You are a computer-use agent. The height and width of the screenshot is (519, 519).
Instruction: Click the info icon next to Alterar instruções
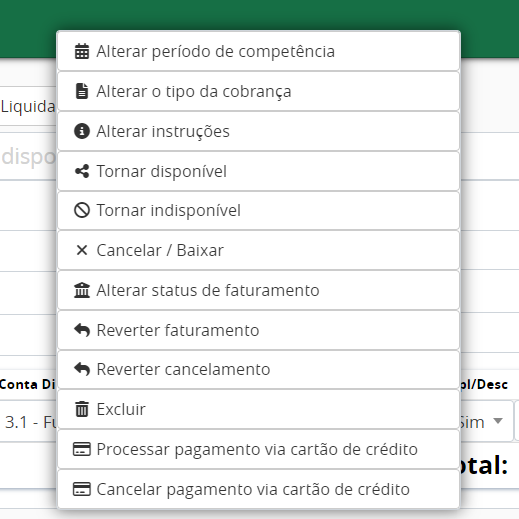click(82, 131)
